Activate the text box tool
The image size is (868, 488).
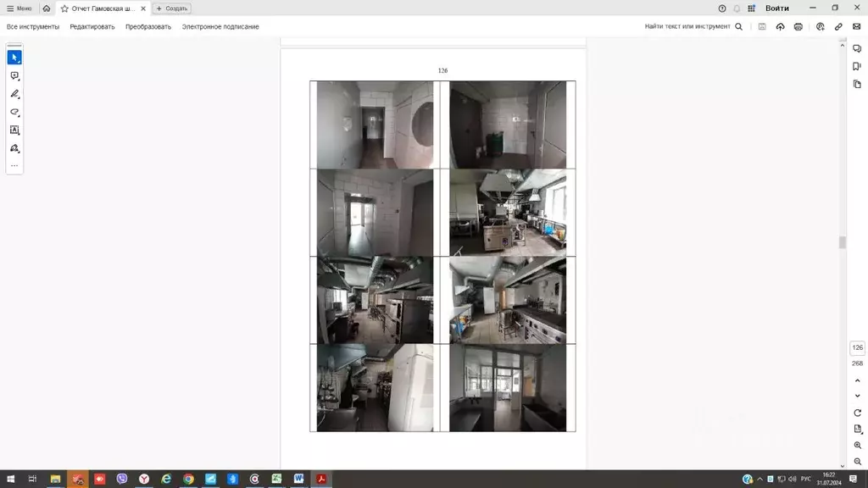click(14, 130)
